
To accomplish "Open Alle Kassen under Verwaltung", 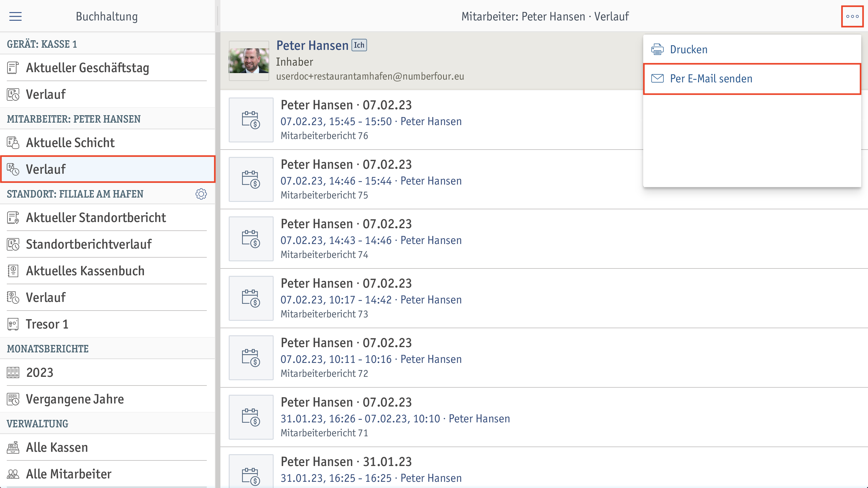I will tap(107, 447).
